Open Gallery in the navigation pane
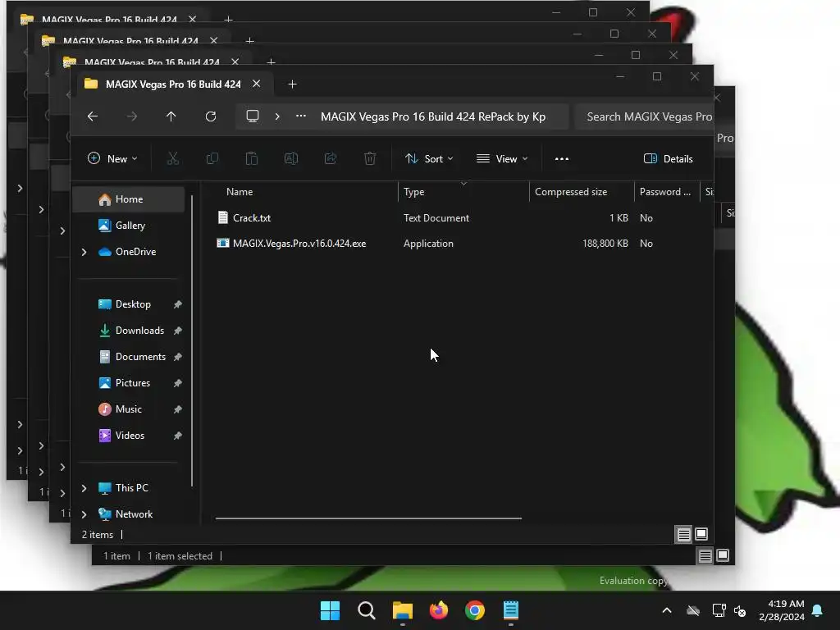 [x=130, y=226]
